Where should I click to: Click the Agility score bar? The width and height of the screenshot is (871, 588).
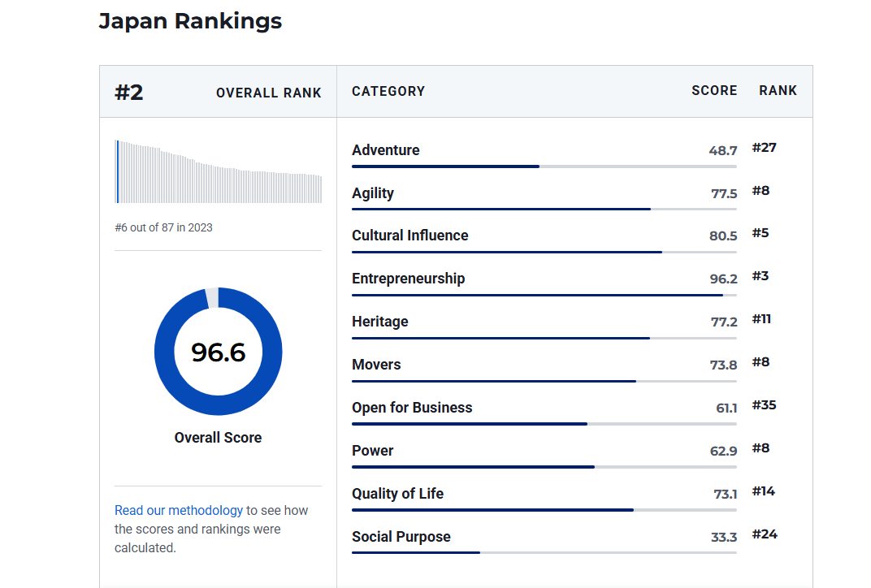pyautogui.click(x=544, y=209)
